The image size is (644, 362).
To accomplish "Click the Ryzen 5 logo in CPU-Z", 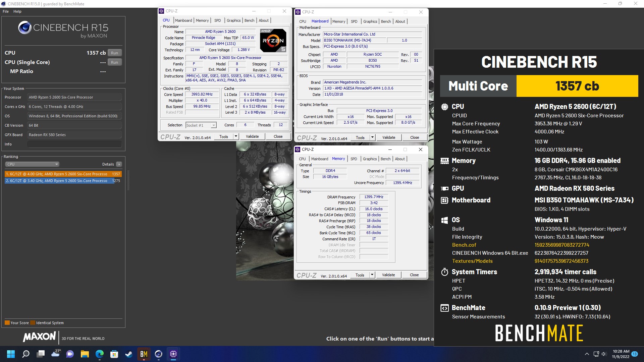I will [273, 40].
